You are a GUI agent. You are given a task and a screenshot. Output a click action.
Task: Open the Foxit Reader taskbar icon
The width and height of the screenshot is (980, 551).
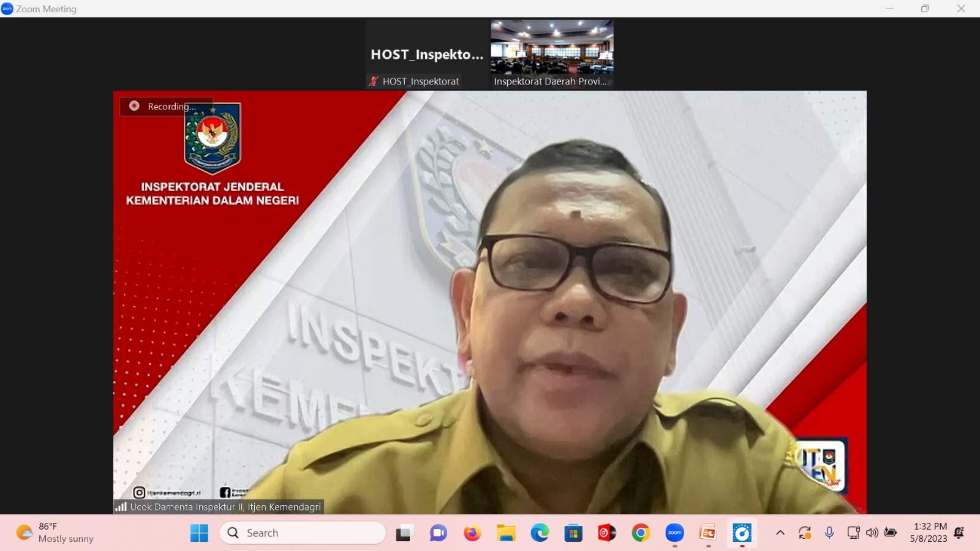[708, 533]
